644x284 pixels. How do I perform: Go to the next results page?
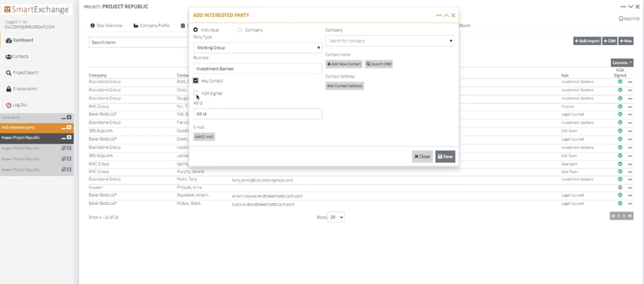[624, 216]
